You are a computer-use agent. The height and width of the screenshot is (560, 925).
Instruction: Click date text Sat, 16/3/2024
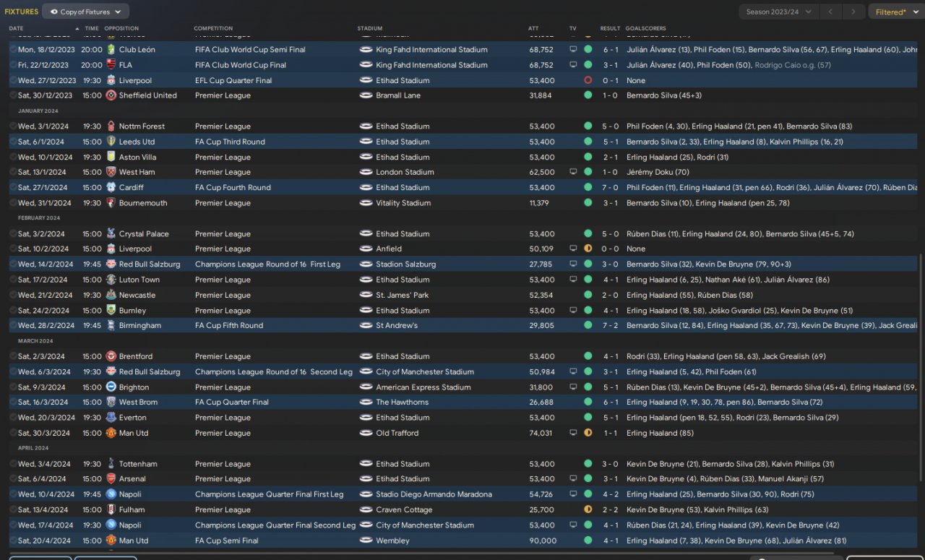coord(43,402)
